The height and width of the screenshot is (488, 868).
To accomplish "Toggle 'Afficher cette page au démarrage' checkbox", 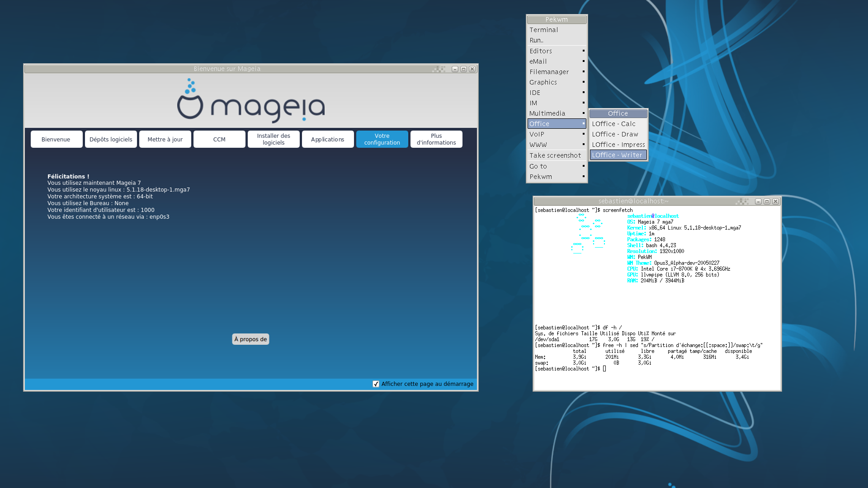I will [x=376, y=384].
